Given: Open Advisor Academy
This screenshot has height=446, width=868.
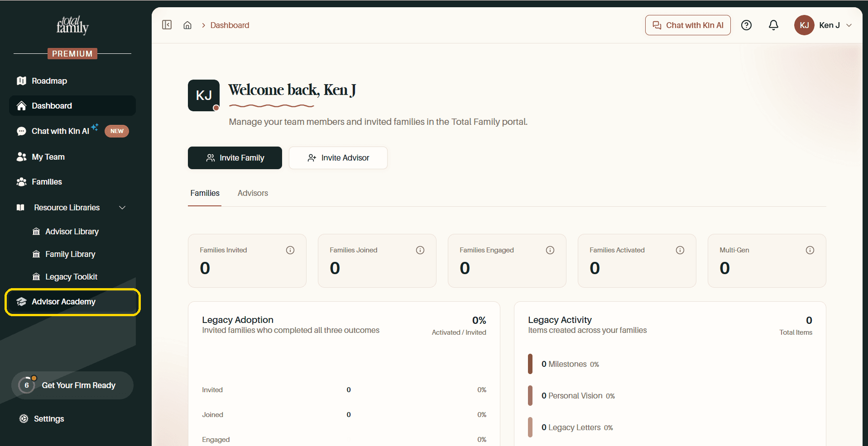Looking at the screenshot, I should (x=72, y=302).
